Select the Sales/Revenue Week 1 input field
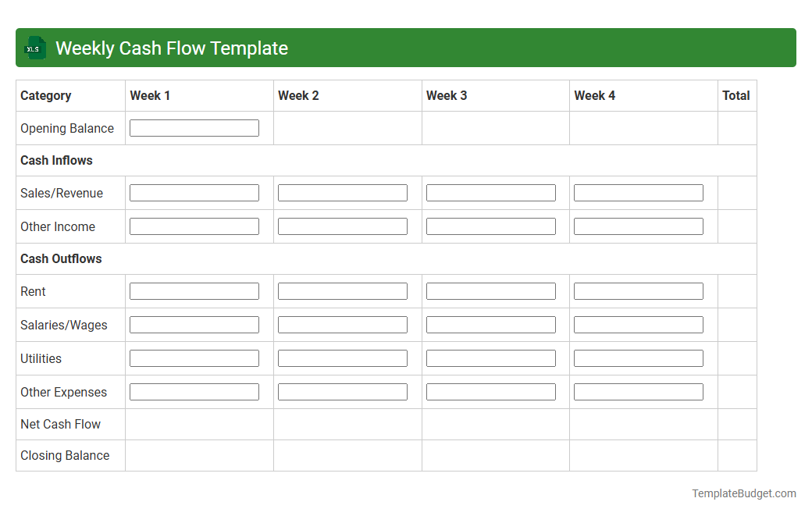This screenshot has width=812, height=516. tap(194, 192)
